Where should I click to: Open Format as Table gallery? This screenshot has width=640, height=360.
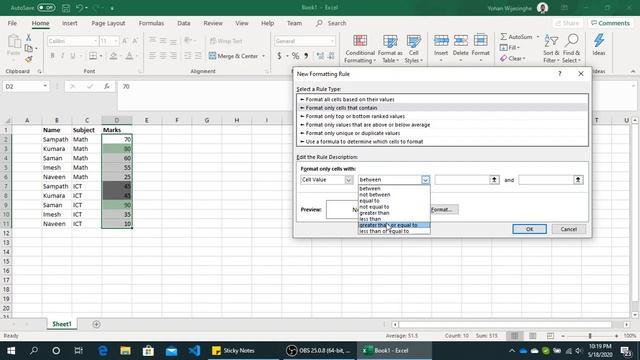(390, 49)
